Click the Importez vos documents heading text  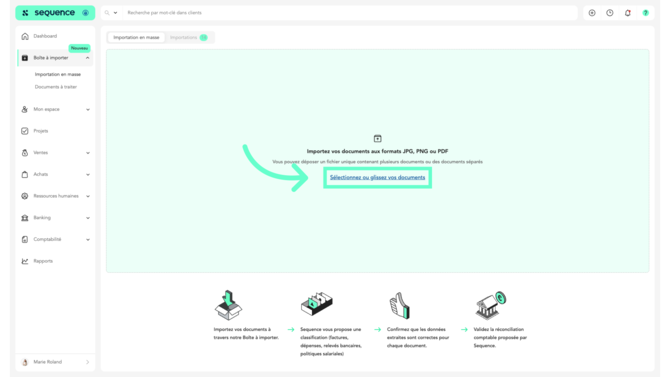(377, 151)
